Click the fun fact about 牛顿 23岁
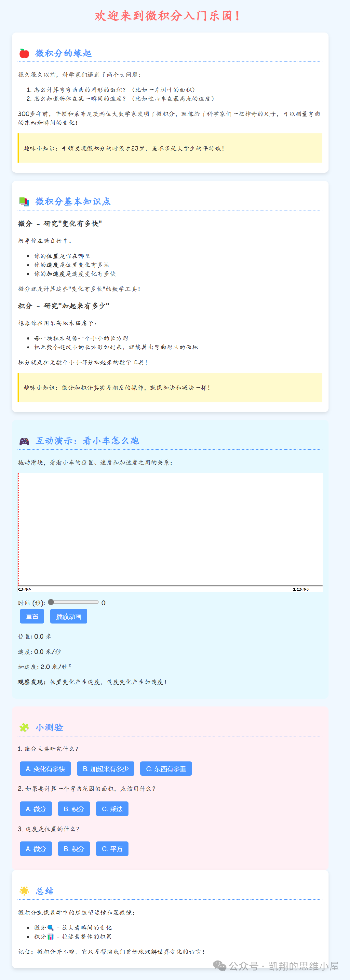Viewport: 350px width, 980px height. tap(170, 148)
